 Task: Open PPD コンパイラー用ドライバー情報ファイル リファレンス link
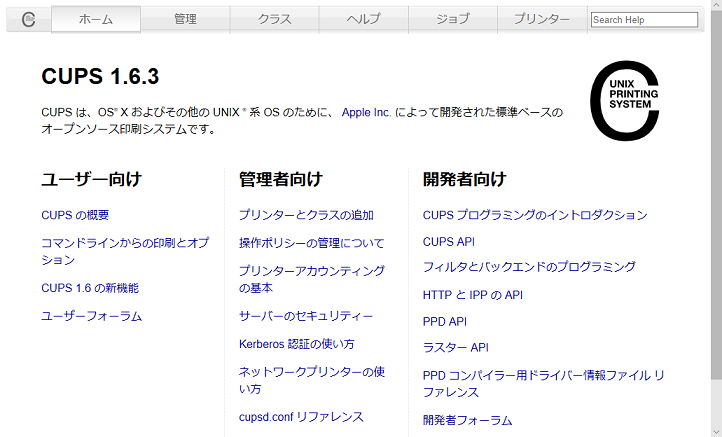[544, 384]
